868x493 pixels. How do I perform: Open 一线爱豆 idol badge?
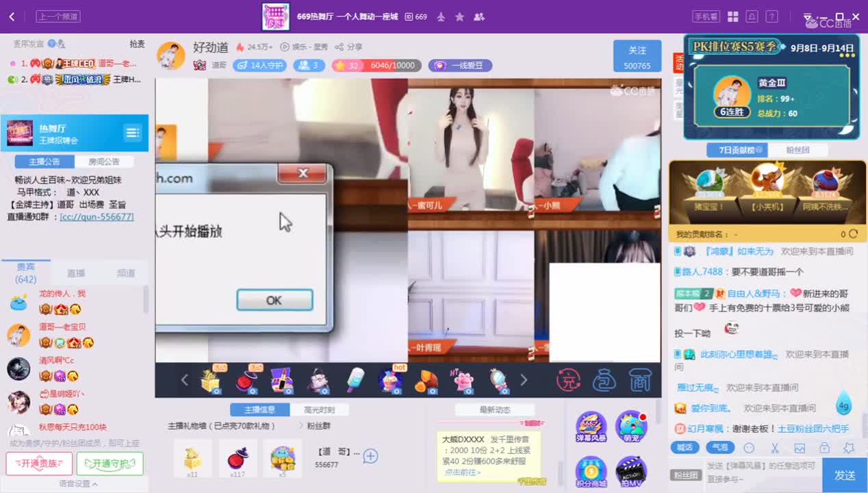point(460,66)
